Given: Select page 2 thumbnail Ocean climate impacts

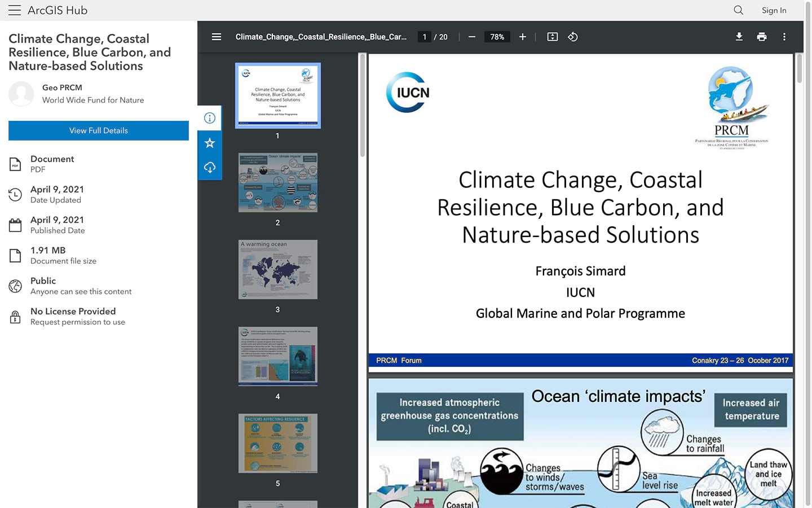Looking at the screenshot, I should [x=278, y=182].
